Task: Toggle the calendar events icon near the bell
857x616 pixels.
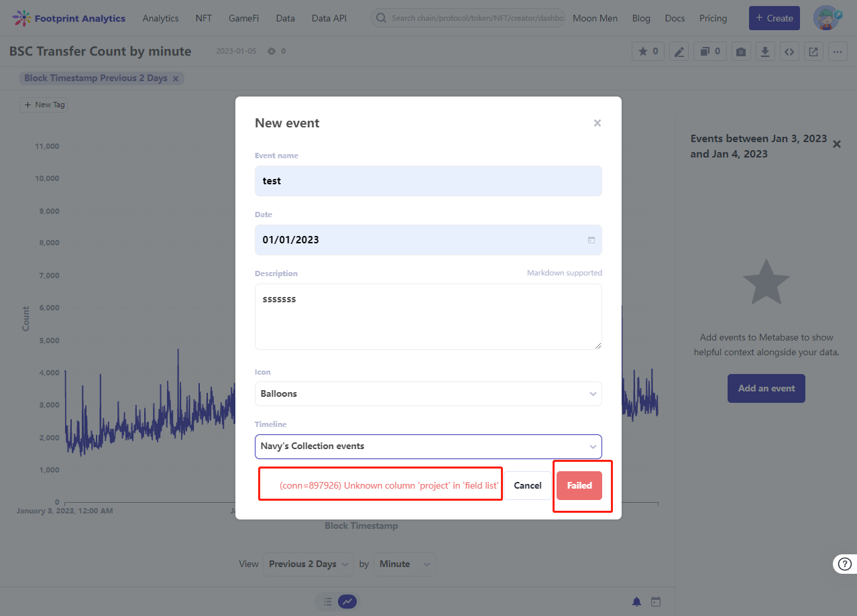Action: click(655, 601)
